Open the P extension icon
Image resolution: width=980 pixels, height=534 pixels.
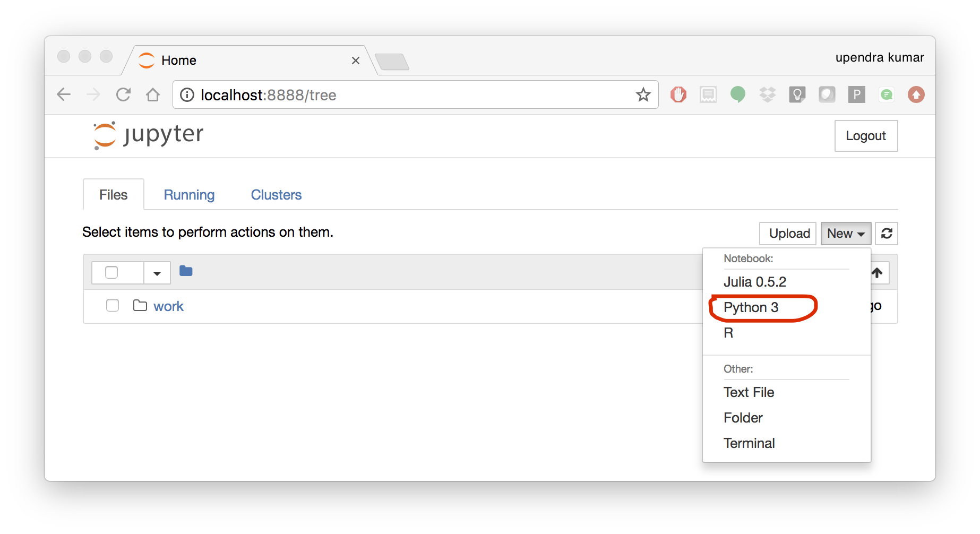pyautogui.click(x=857, y=95)
